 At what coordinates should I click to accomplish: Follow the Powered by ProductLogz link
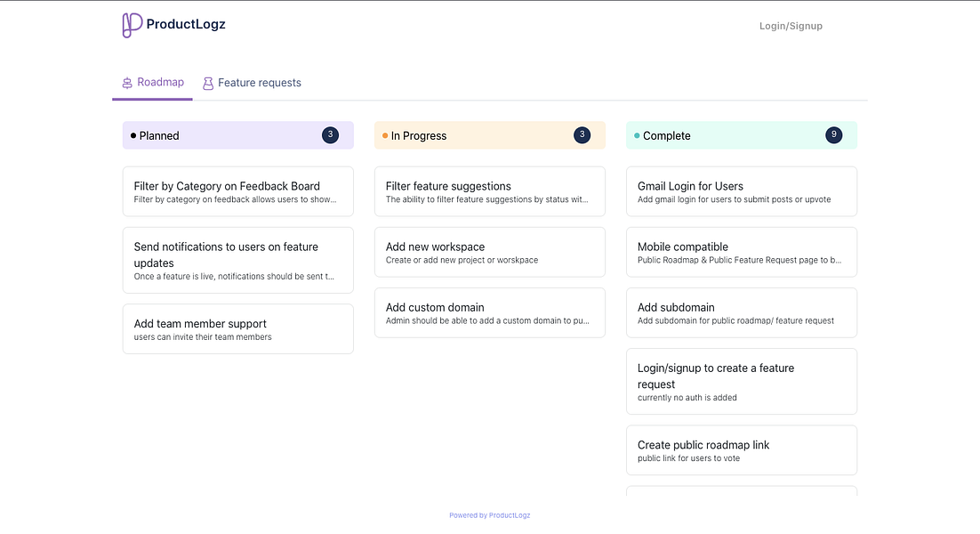490,515
